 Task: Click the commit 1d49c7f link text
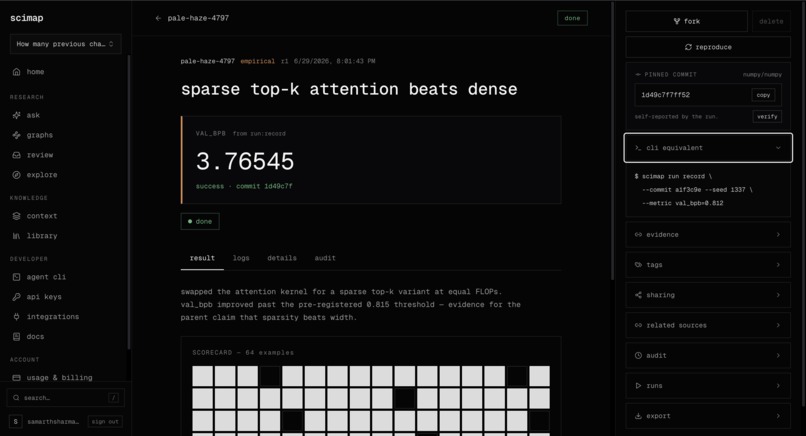tap(264, 186)
